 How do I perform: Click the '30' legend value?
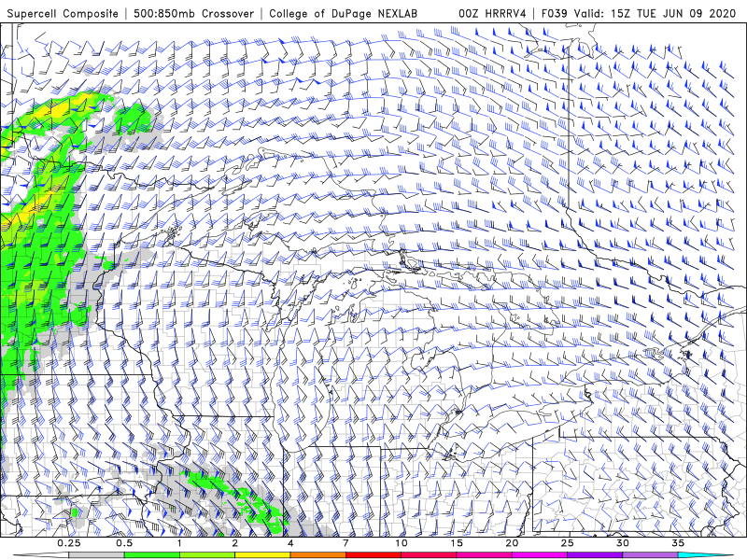[623, 543]
